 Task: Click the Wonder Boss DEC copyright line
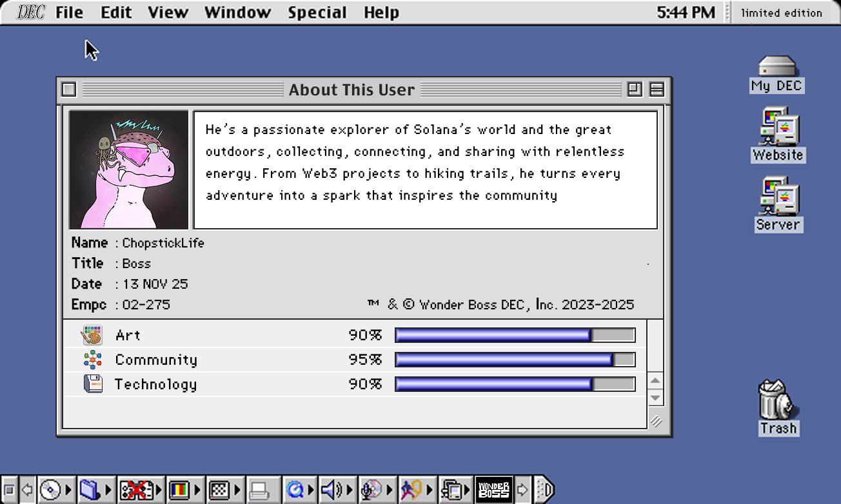(500, 305)
